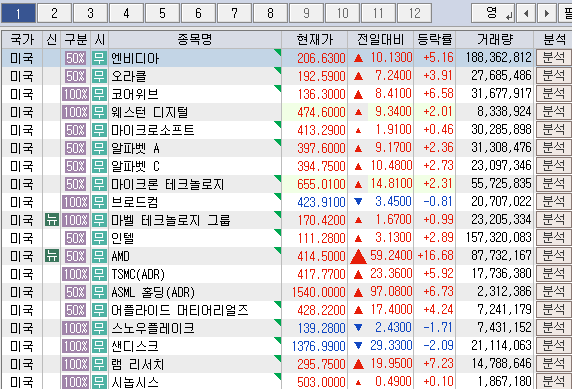
Task: Select the 웨스턴 디지털 stock name
Action: click(x=150, y=112)
